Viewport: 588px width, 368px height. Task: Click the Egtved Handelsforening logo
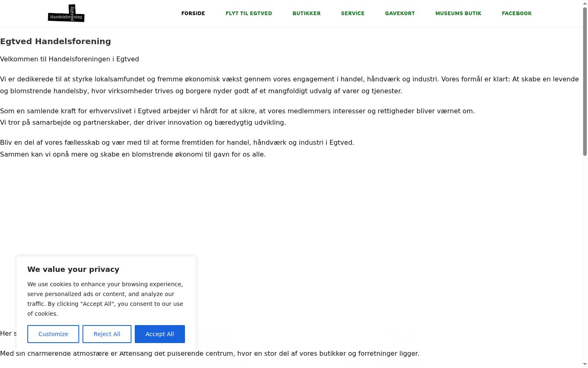[x=66, y=13]
